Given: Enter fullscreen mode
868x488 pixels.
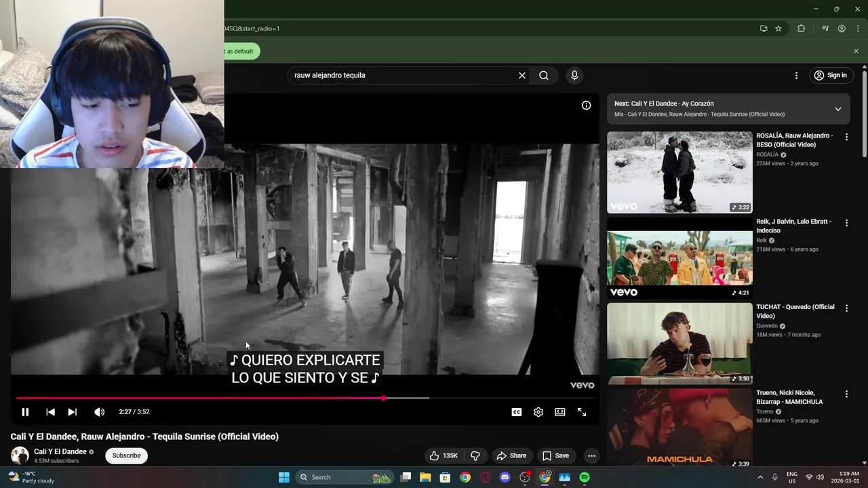Looking at the screenshot, I should pyautogui.click(x=582, y=412).
